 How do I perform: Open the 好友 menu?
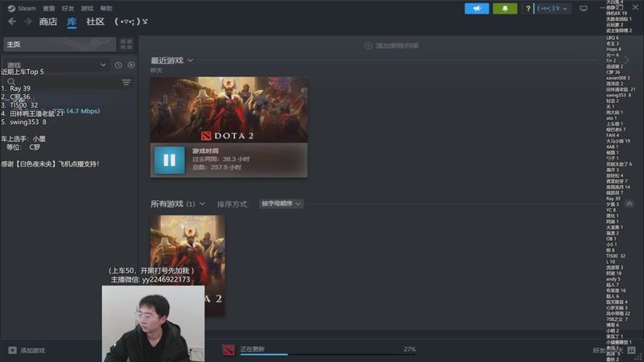(68, 8)
